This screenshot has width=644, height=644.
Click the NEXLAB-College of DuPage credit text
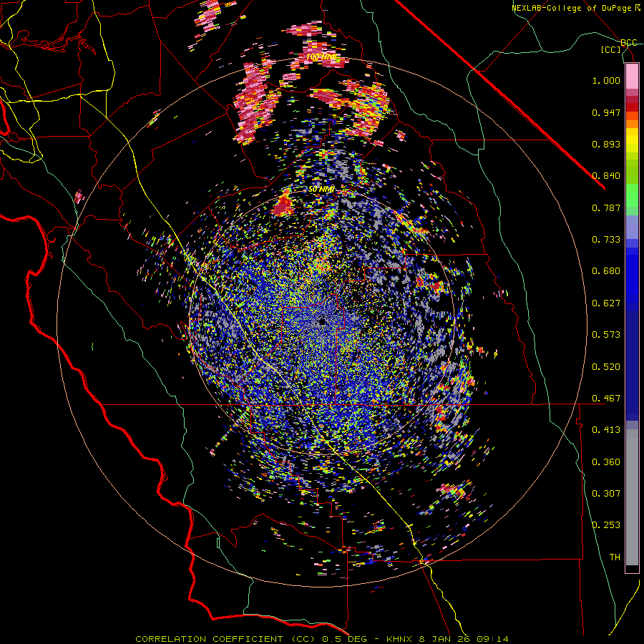(x=572, y=8)
